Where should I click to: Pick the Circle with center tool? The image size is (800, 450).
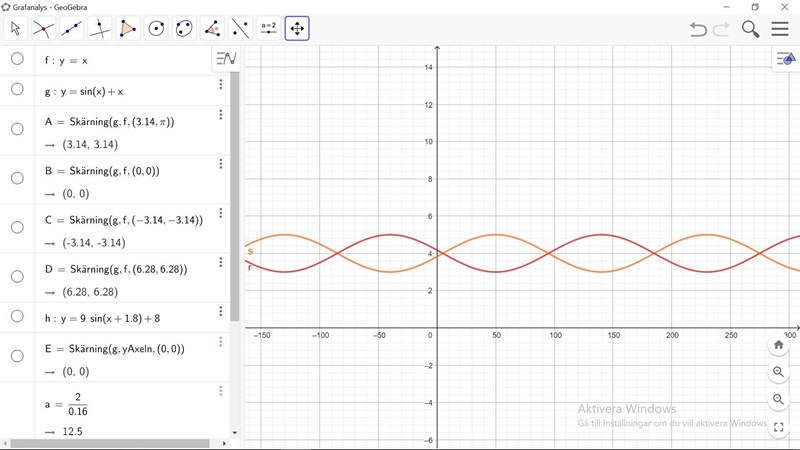[x=156, y=28]
